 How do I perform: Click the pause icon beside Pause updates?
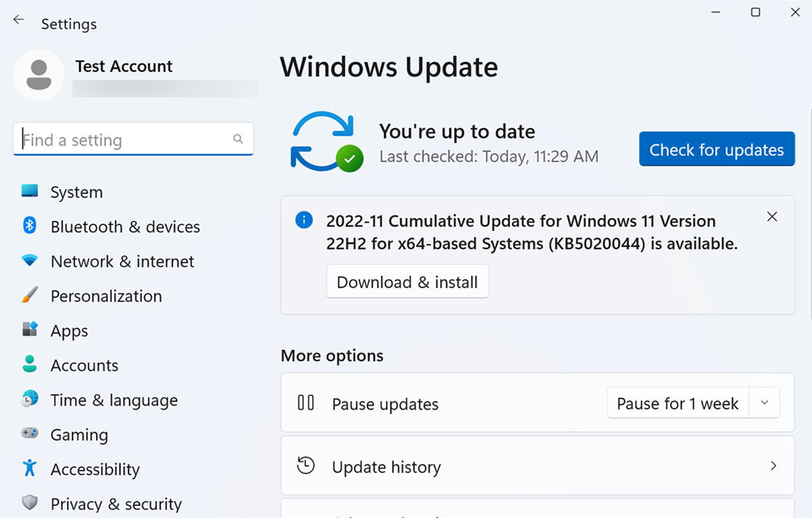tap(306, 403)
